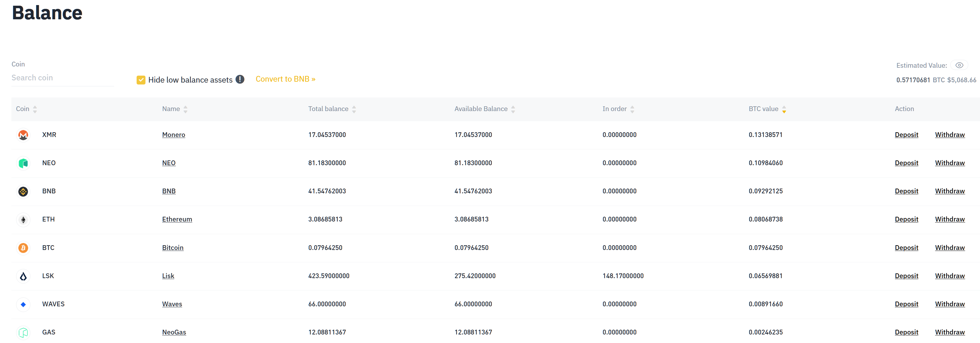Withdraw GAS via its Withdraw link
Screen dimensions: 980x343
pos(950,332)
